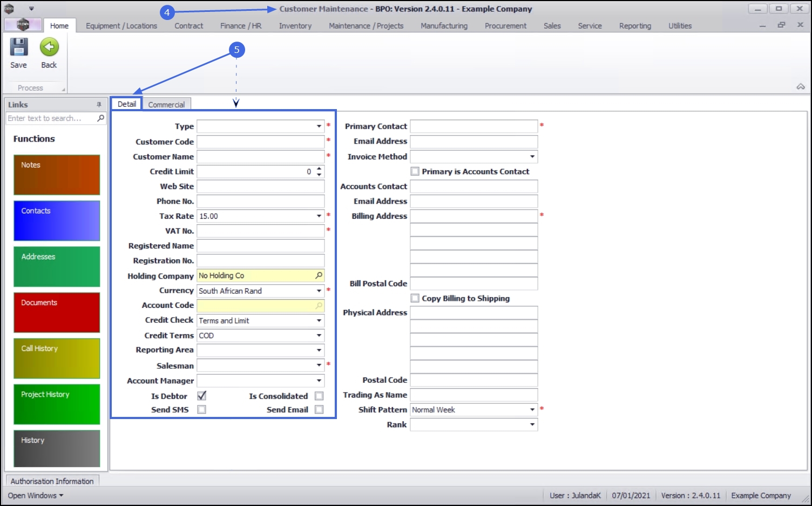Open the Invoice Method dropdown

[x=532, y=157]
